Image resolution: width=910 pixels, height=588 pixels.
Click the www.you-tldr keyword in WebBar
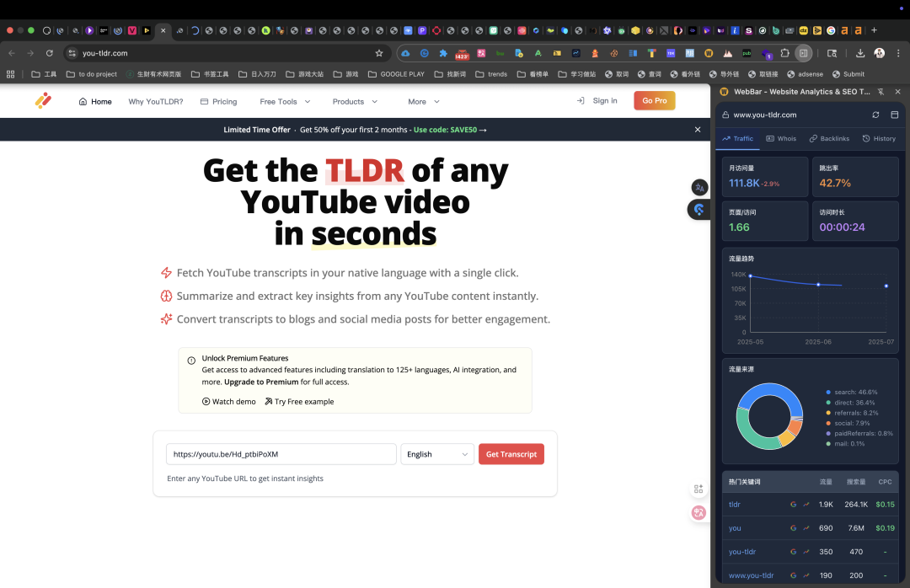tap(751, 575)
